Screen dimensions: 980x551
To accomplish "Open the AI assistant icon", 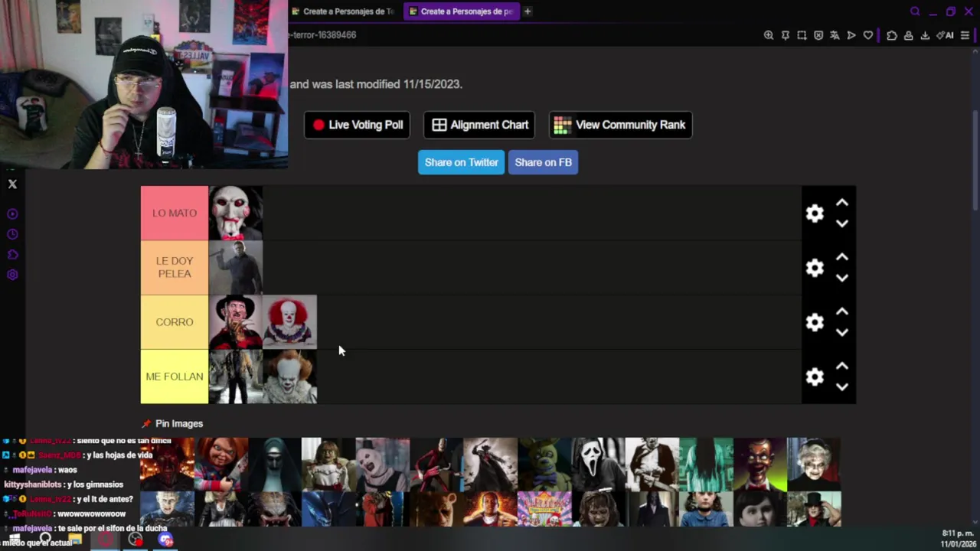I will tap(945, 35).
